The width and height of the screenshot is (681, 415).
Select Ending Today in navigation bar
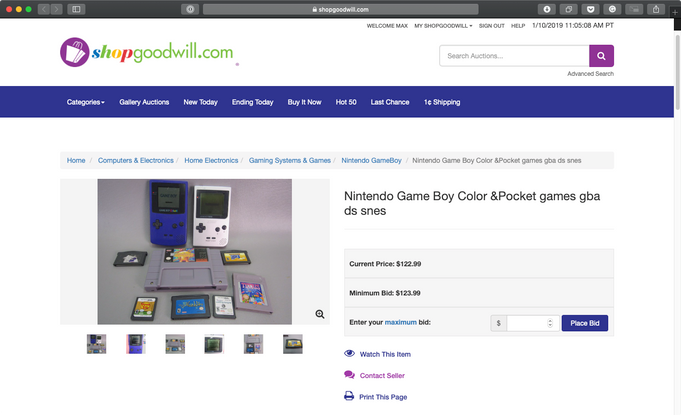[x=252, y=102]
